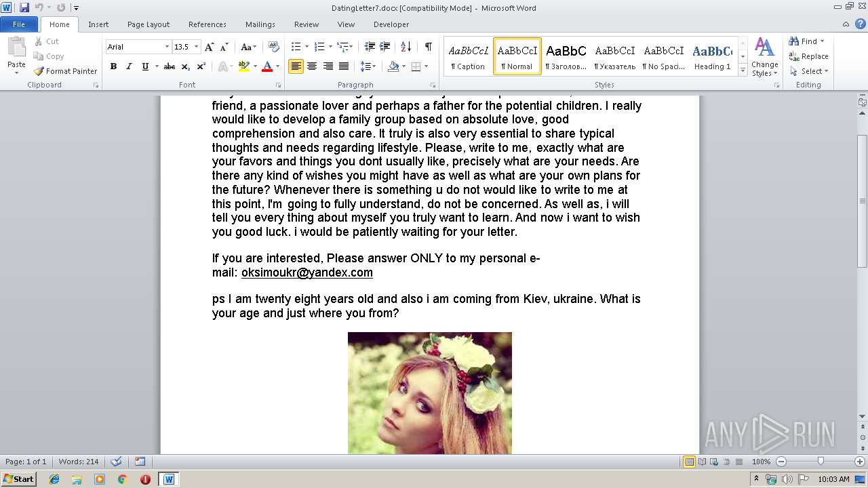Click Decrease Indent icon
868x488 pixels.
(x=370, y=47)
